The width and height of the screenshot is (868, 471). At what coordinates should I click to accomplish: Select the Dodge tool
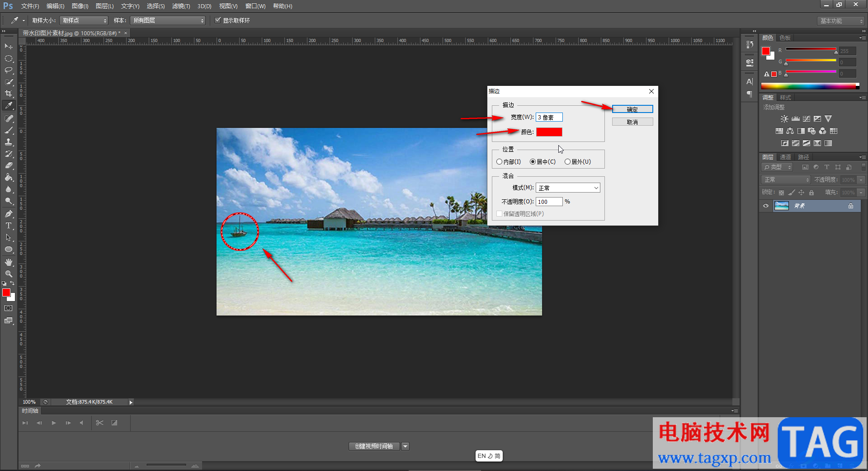9,201
